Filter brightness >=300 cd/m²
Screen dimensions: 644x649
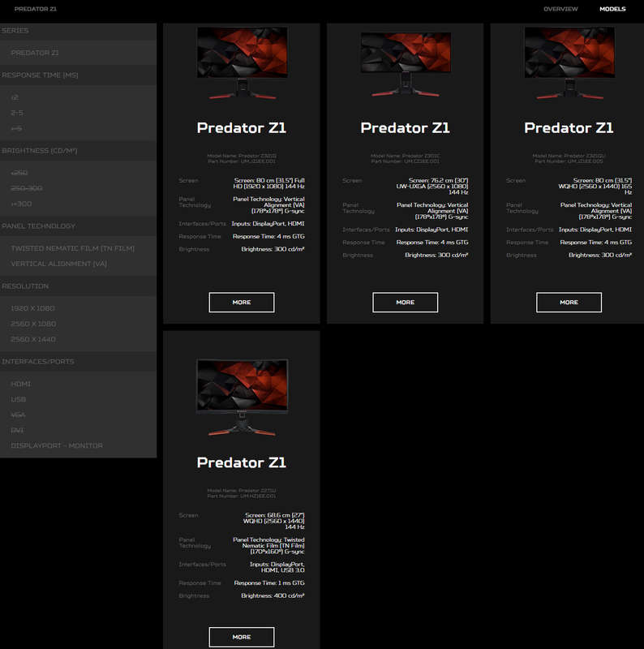(21, 204)
